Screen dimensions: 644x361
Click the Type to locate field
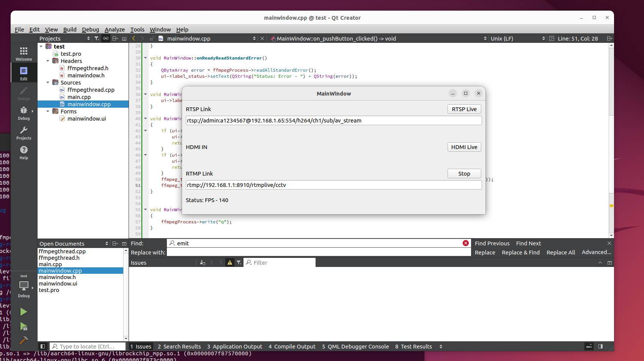tap(88, 346)
